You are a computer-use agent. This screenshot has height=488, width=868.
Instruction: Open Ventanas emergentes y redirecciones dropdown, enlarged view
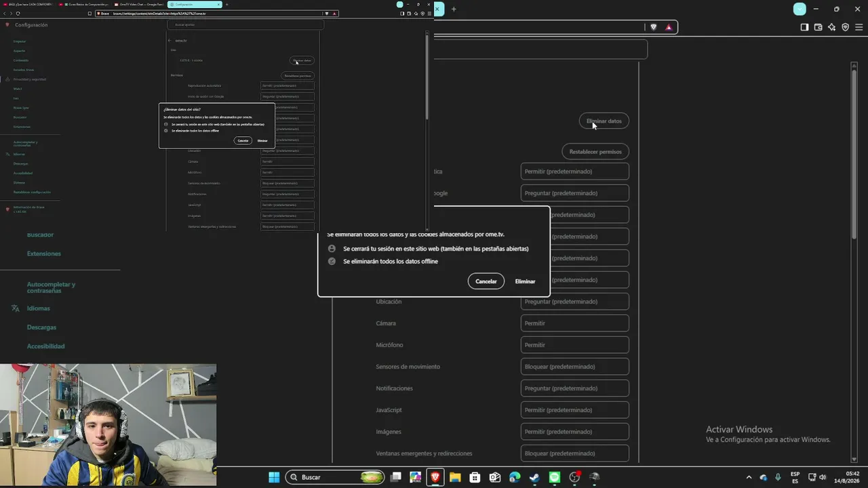click(574, 453)
